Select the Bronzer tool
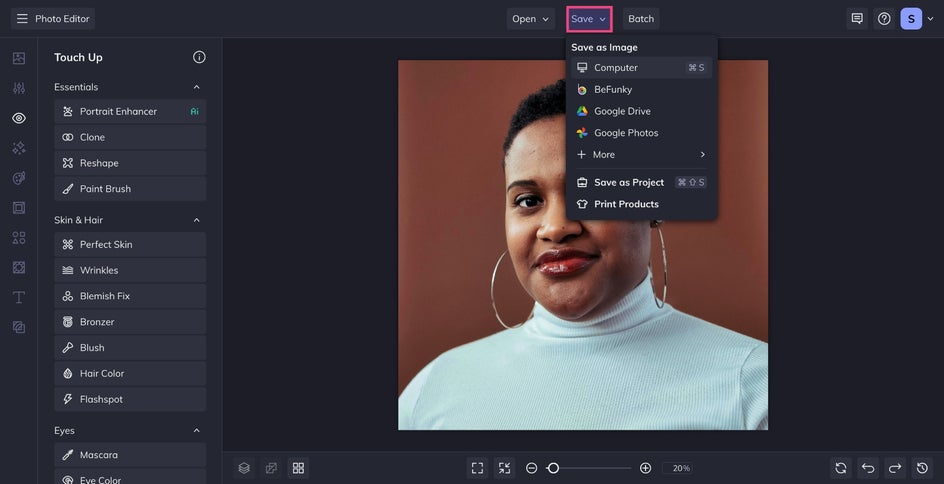 point(130,322)
